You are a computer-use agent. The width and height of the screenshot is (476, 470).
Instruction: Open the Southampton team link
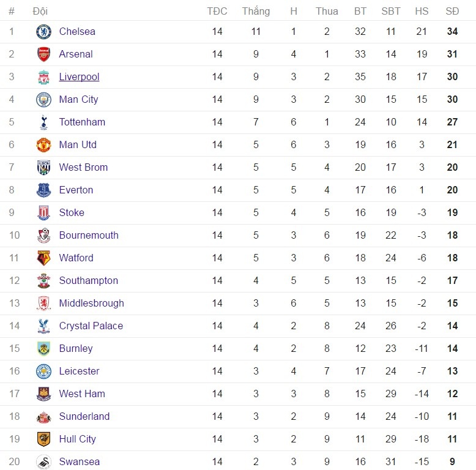[x=89, y=281]
